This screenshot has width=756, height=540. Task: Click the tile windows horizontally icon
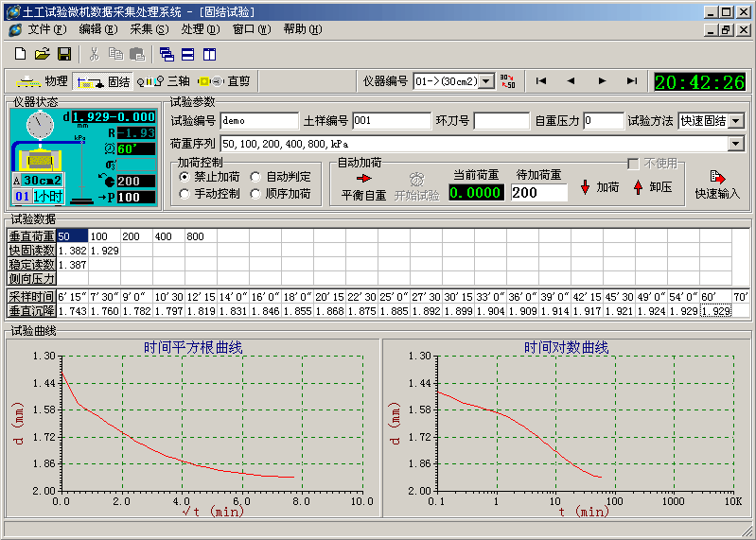coord(187,54)
